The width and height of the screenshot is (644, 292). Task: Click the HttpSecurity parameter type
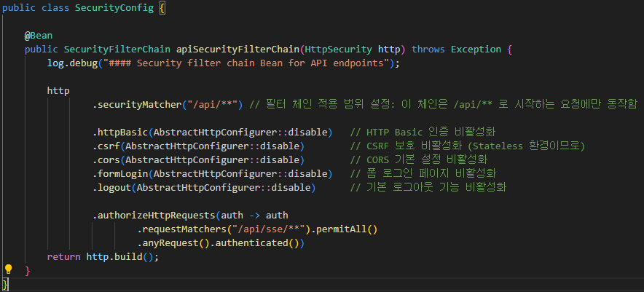tap(338, 50)
